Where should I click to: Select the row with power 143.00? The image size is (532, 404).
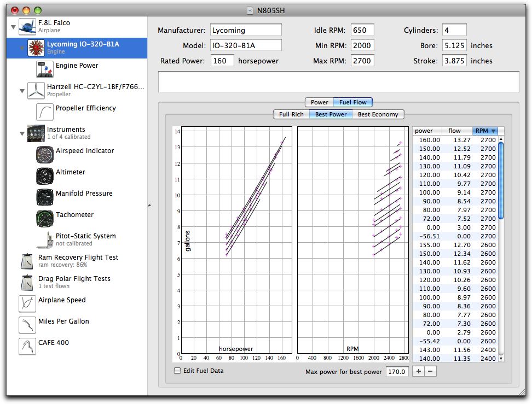(x=455, y=350)
